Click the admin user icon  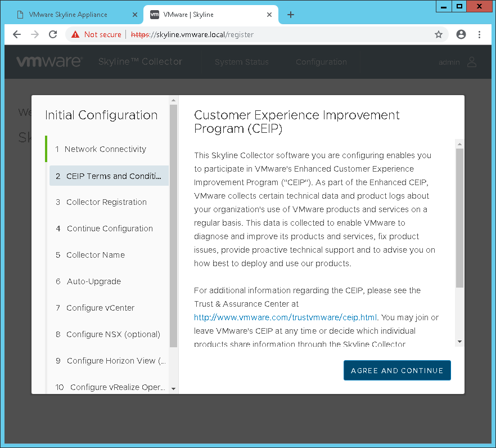(472, 62)
